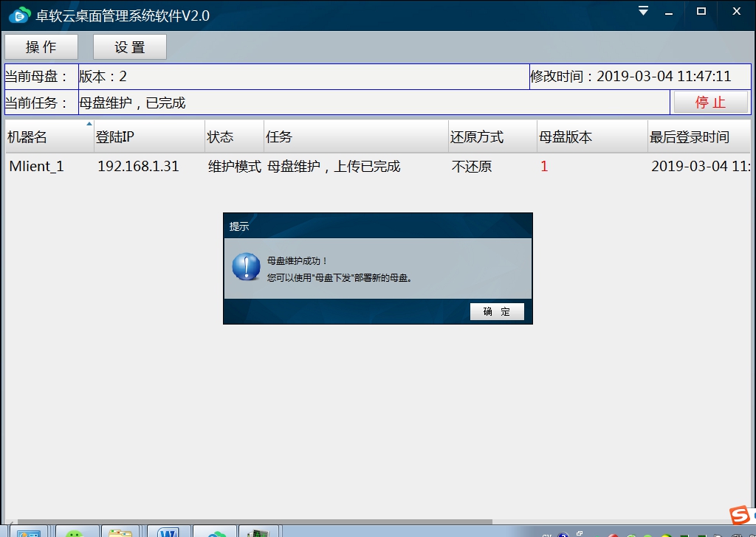Open the title bar dropdown arrow menu
Screen dimensions: 756x537
coord(644,11)
